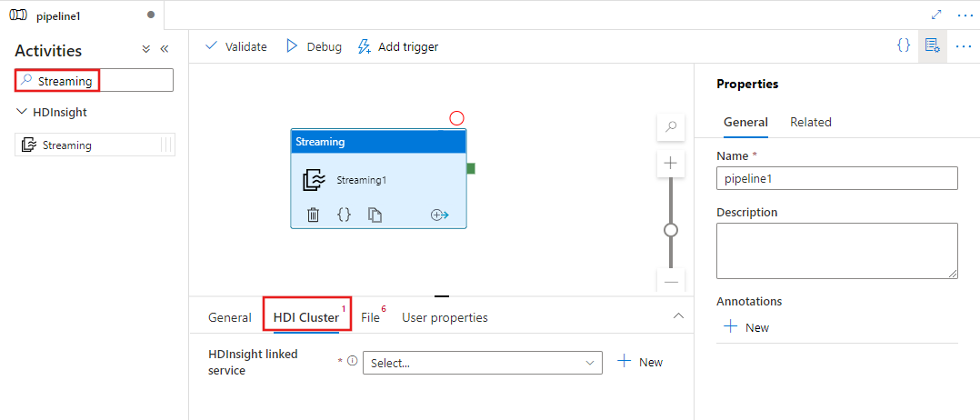The width and height of the screenshot is (980, 420).
Task: Click the canvas search magnifier icon
Action: [x=671, y=128]
